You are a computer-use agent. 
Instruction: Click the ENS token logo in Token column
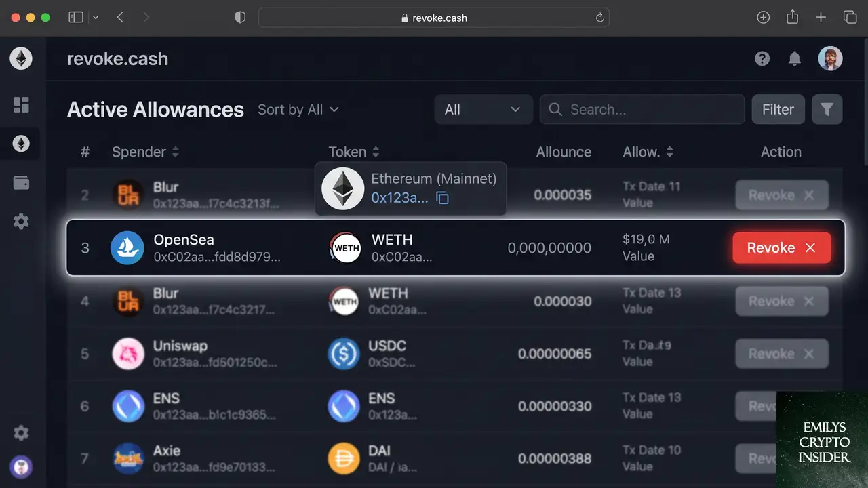[x=344, y=406]
